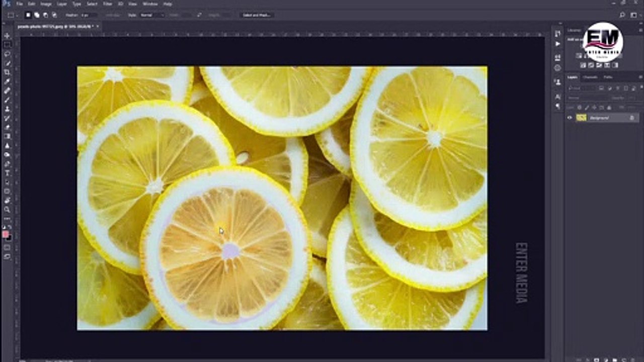Screen dimensions: 644x362
Task: Switch to the Paths tab
Action: 608,77
